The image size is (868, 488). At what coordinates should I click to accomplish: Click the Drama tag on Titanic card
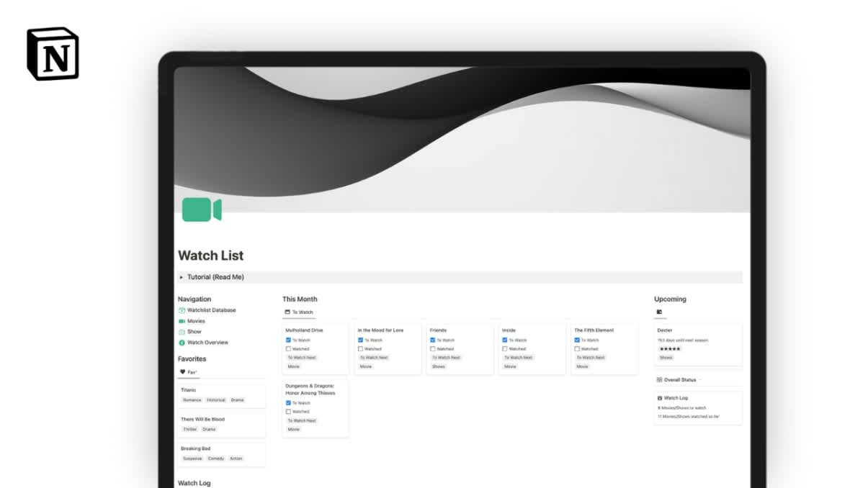point(237,400)
